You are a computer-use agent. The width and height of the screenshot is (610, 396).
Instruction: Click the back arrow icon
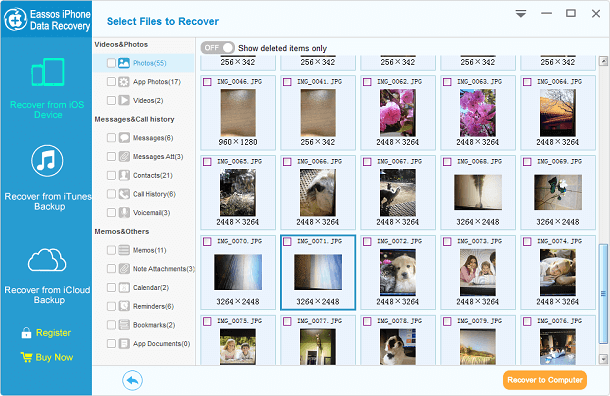click(132, 380)
